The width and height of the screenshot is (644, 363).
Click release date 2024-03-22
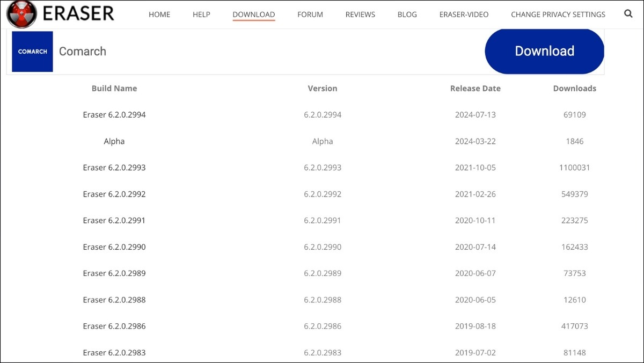click(475, 141)
